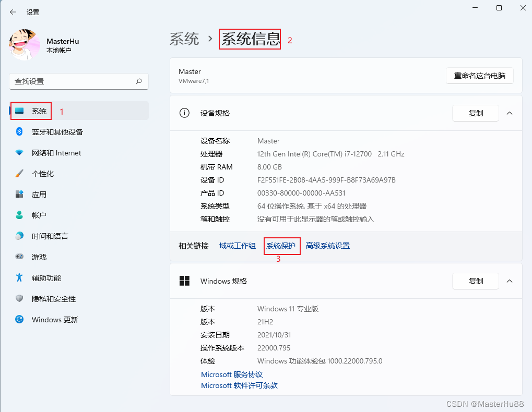This screenshot has height=412, width=532.
Task: Select 系统 in the sidebar
Action: 79,111
